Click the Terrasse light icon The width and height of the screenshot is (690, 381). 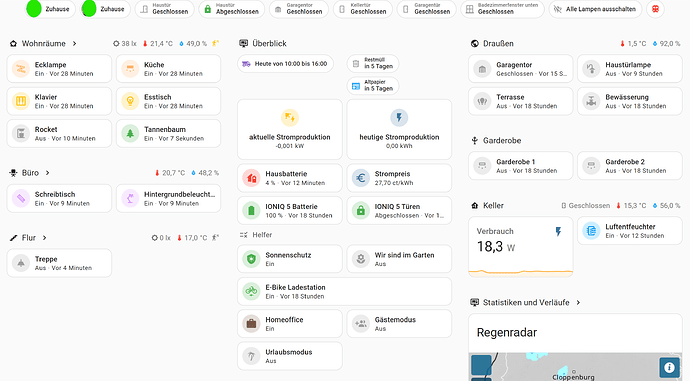coord(482,101)
